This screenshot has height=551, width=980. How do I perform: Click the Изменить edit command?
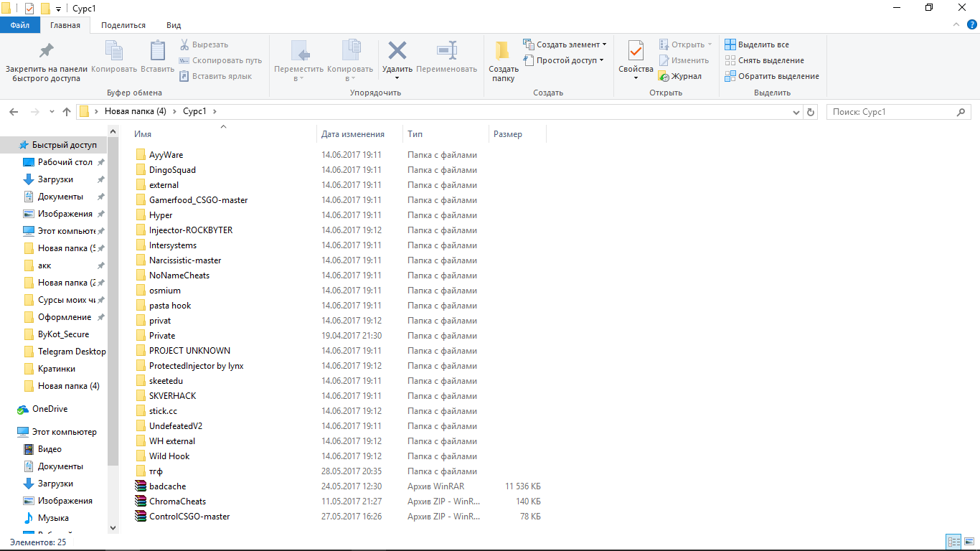point(684,60)
